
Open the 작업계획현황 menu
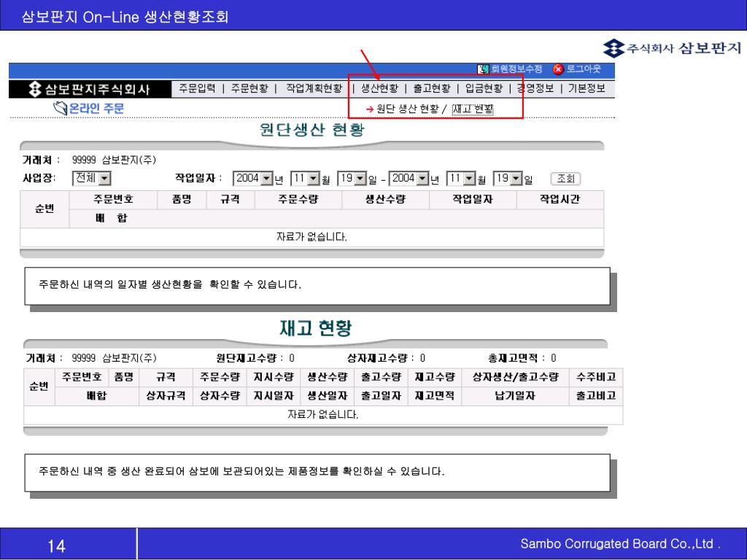(314, 88)
